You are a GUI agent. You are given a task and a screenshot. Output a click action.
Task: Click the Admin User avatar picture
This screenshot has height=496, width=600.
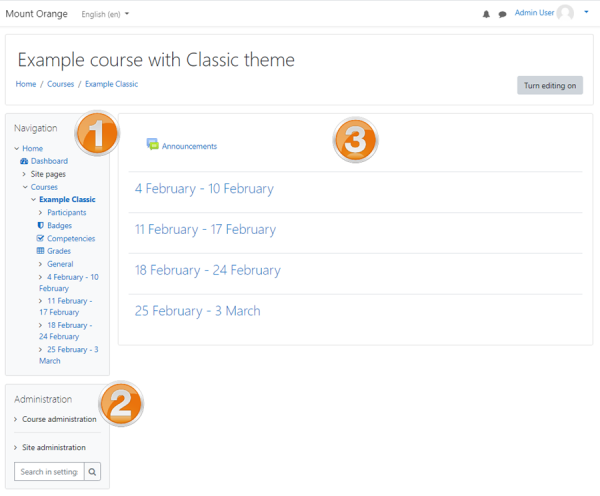(x=566, y=13)
